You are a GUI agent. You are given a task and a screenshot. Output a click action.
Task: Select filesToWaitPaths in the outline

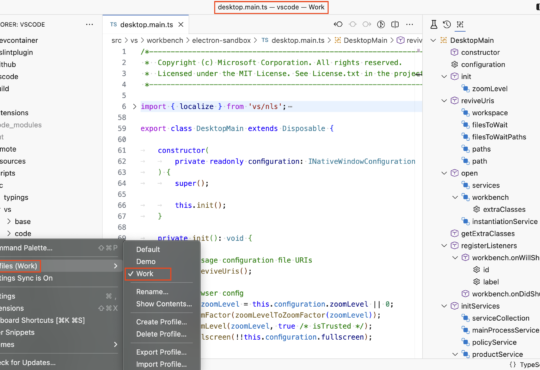499,137
